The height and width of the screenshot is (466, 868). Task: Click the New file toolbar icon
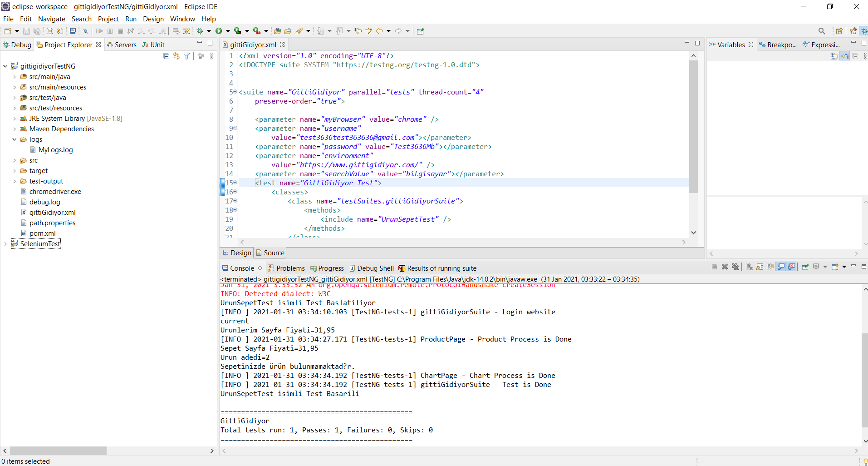click(8, 31)
